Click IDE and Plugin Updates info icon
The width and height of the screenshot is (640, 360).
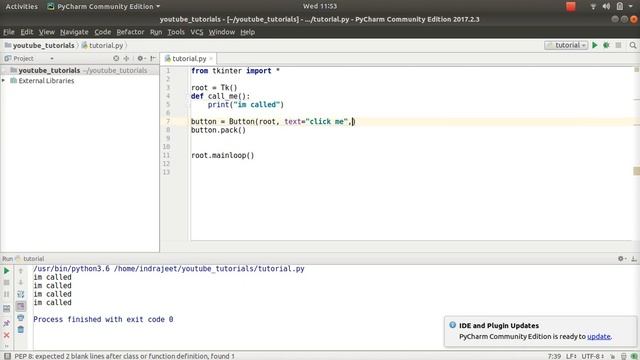pyautogui.click(x=452, y=325)
